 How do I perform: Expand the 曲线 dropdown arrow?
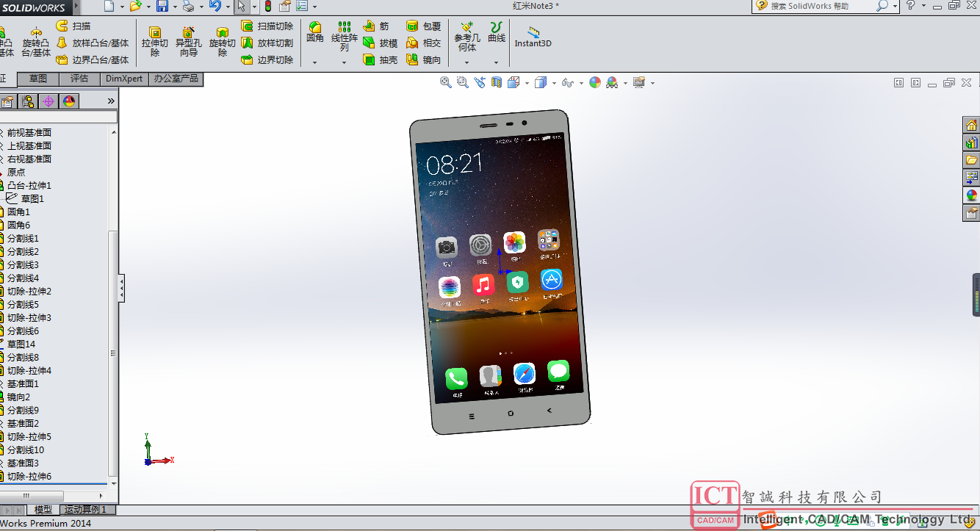(x=497, y=62)
